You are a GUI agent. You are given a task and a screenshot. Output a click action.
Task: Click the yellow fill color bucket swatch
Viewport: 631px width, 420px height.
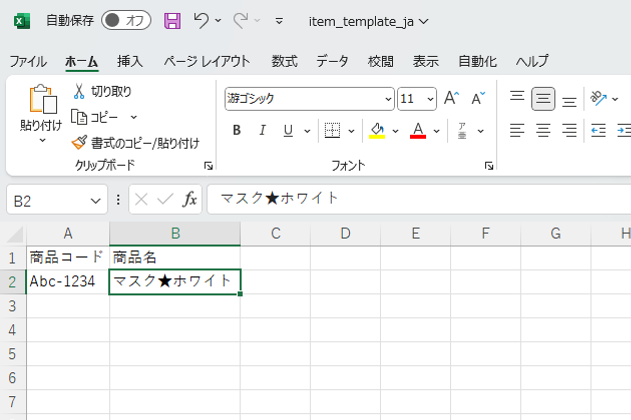coord(377,130)
